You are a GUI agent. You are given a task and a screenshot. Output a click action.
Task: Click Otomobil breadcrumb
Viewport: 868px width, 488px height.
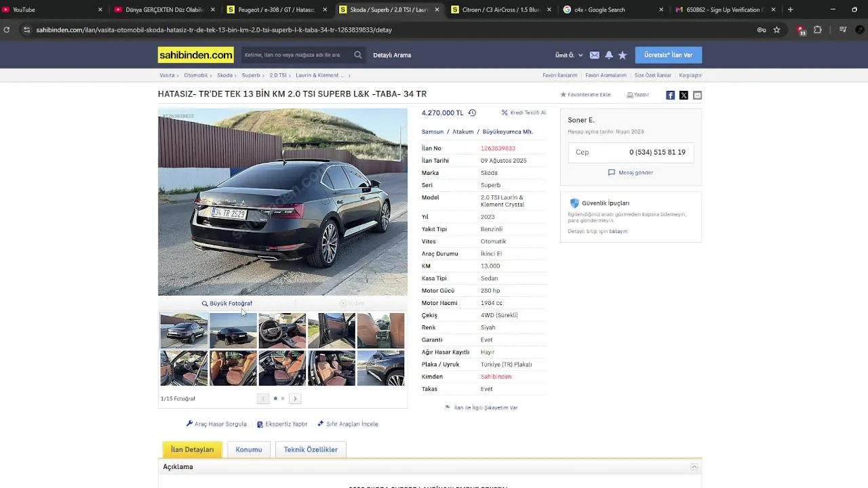tap(196, 75)
